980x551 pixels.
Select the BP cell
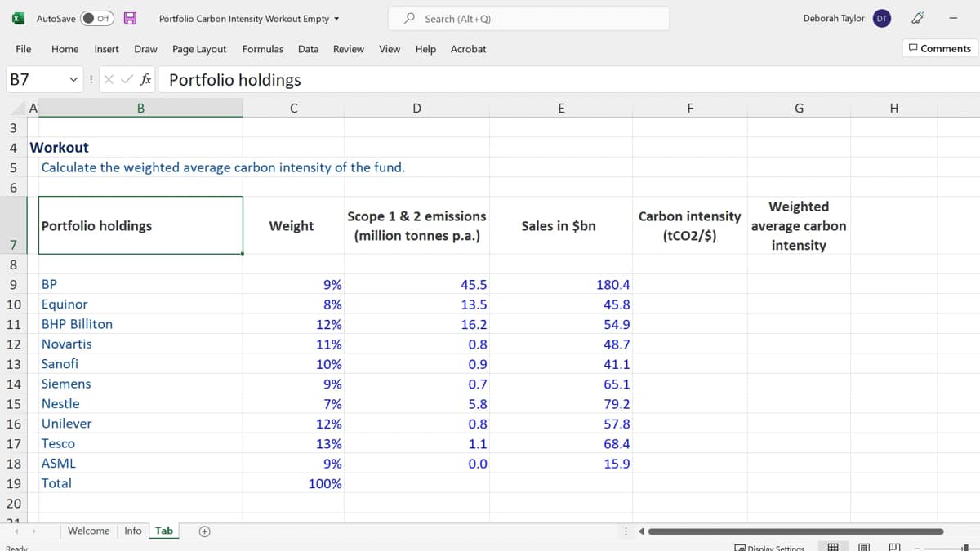[x=140, y=285]
